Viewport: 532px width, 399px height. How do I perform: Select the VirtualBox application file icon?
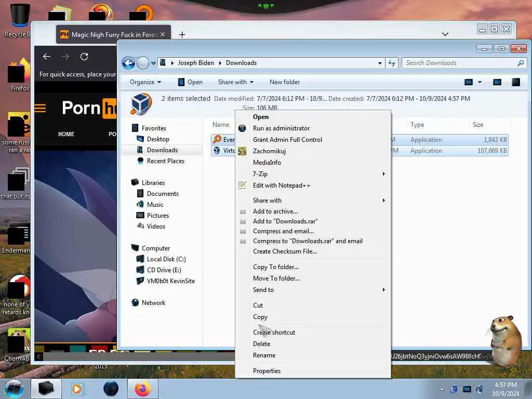[217, 150]
